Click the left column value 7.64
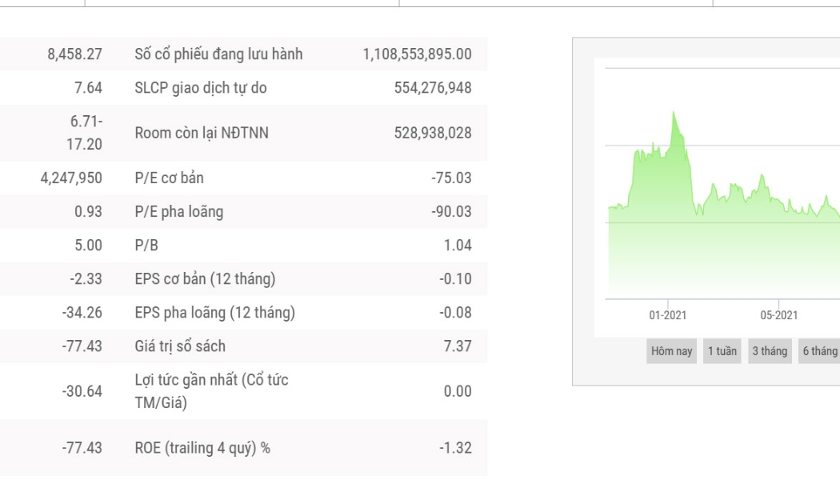The width and height of the screenshot is (840, 504). click(x=88, y=88)
